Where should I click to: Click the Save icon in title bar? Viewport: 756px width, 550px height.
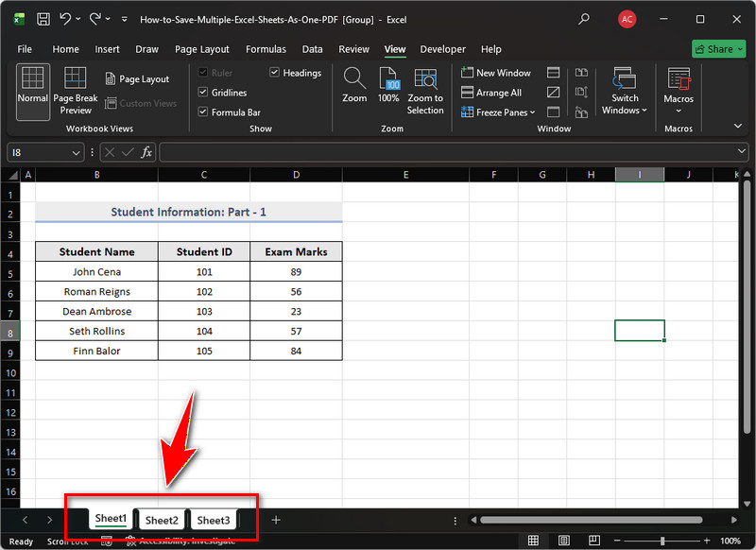pos(43,19)
